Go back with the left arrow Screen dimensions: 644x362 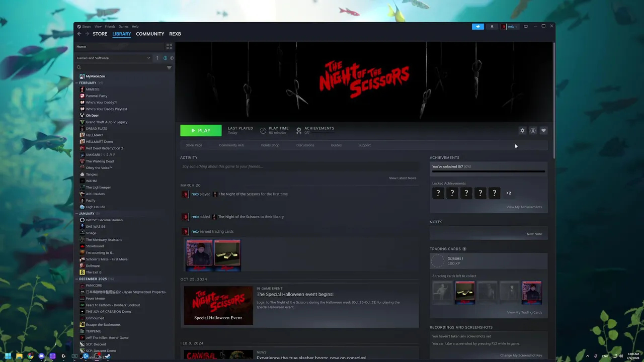point(79,34)
